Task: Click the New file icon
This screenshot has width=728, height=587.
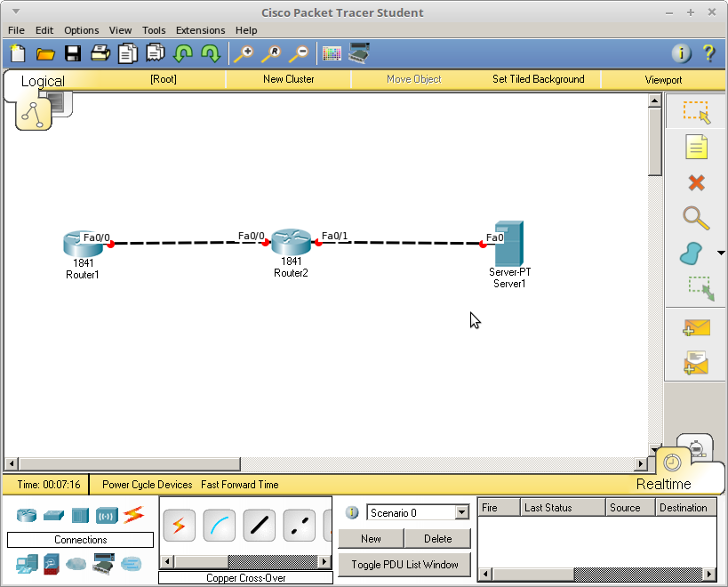Action: coord(18,53)
